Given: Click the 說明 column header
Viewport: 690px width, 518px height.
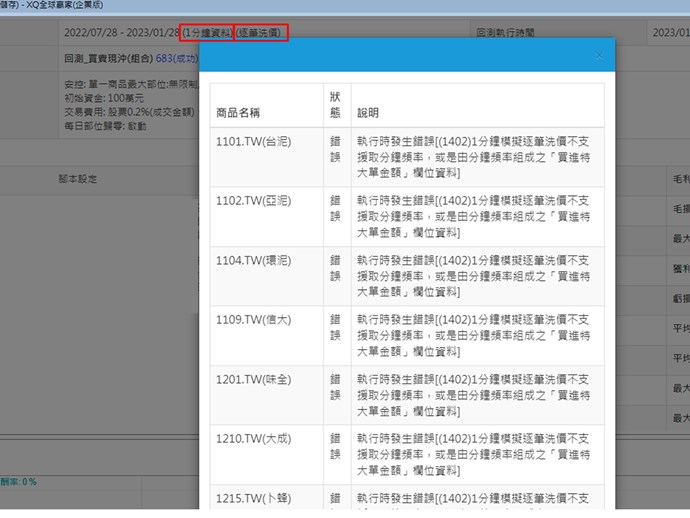Looking at the screenshot, I should pyautogui.click(x=368, y=114).
